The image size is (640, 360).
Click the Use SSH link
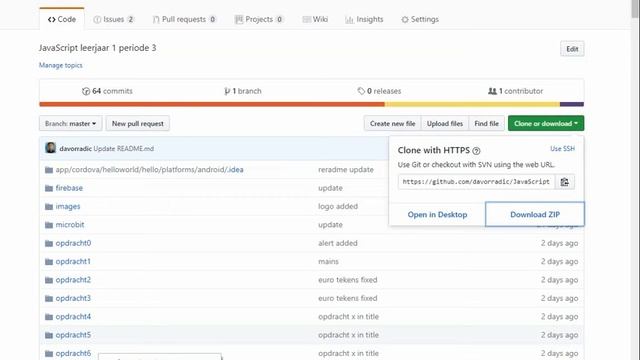tap(562, 149)
